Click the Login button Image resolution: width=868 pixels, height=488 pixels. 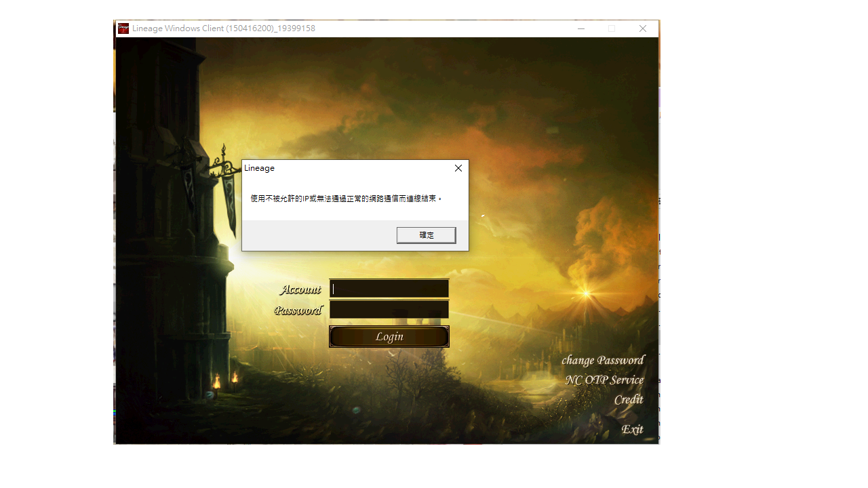389,336
